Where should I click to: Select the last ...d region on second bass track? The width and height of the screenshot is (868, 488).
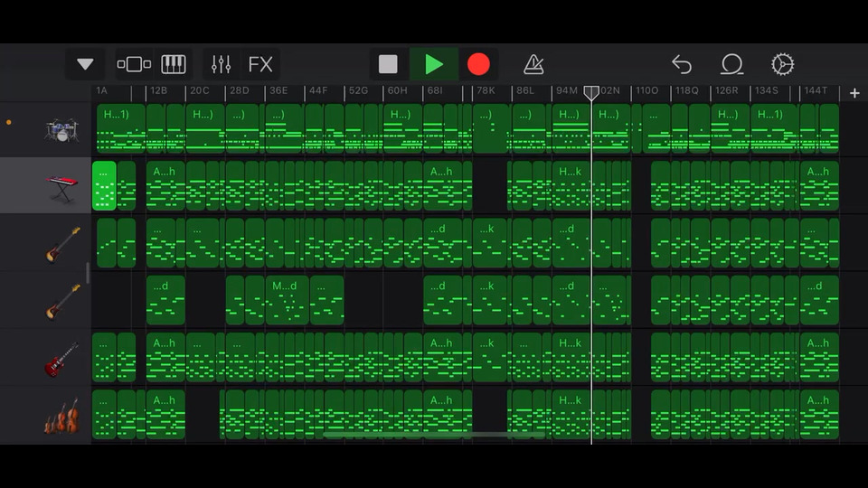click(819, 300)
